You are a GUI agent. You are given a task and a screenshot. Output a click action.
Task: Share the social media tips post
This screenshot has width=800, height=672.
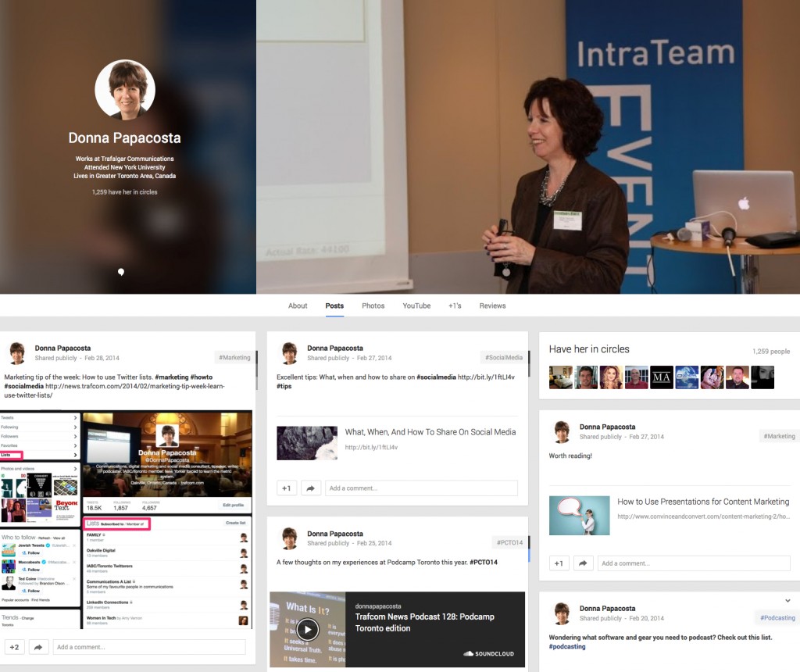click(x=310, y=488)
